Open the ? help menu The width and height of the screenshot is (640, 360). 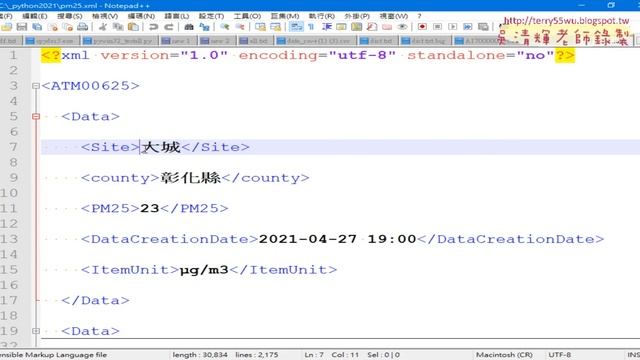[x=419, y=16]
